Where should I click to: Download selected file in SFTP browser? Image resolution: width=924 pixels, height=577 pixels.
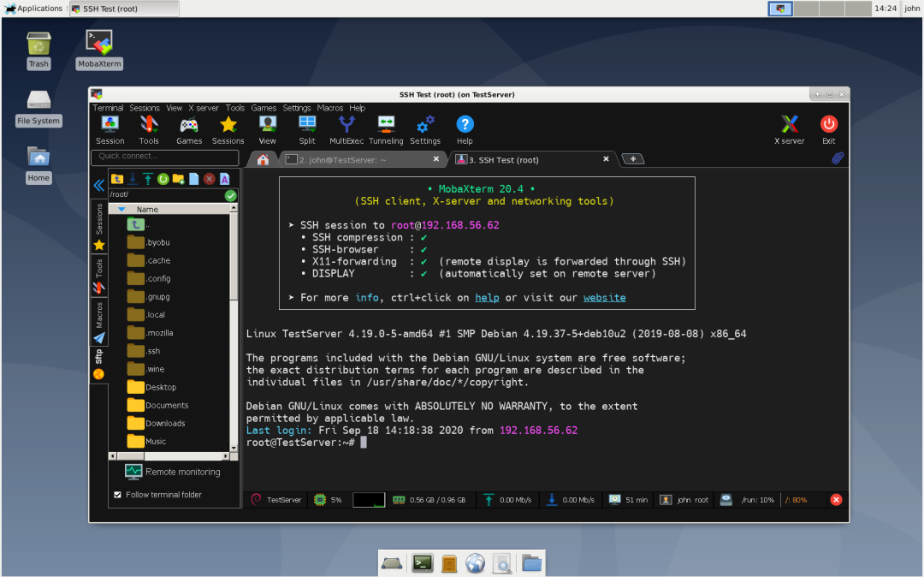133,178
